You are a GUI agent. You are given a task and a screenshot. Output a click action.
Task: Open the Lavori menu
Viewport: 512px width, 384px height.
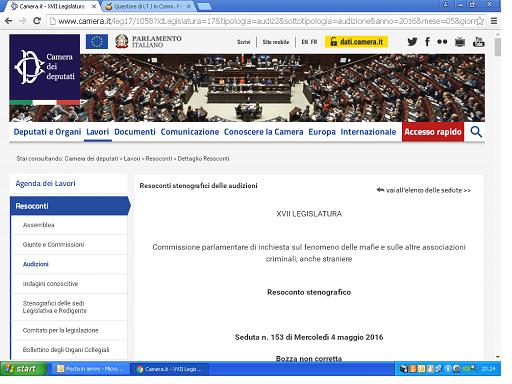pos(98,132)
